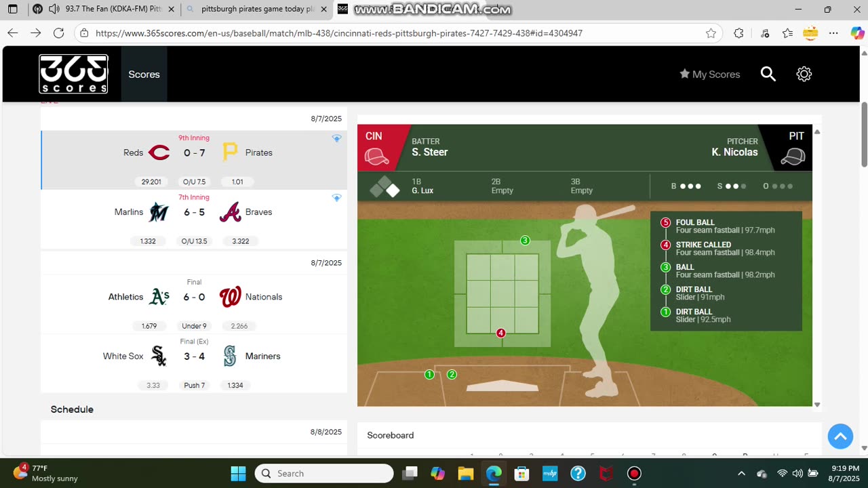Click the Pirates odds 1.01
Image resolution: width=868 pixels, height=488 pixels.
click(x=237, y=182)
